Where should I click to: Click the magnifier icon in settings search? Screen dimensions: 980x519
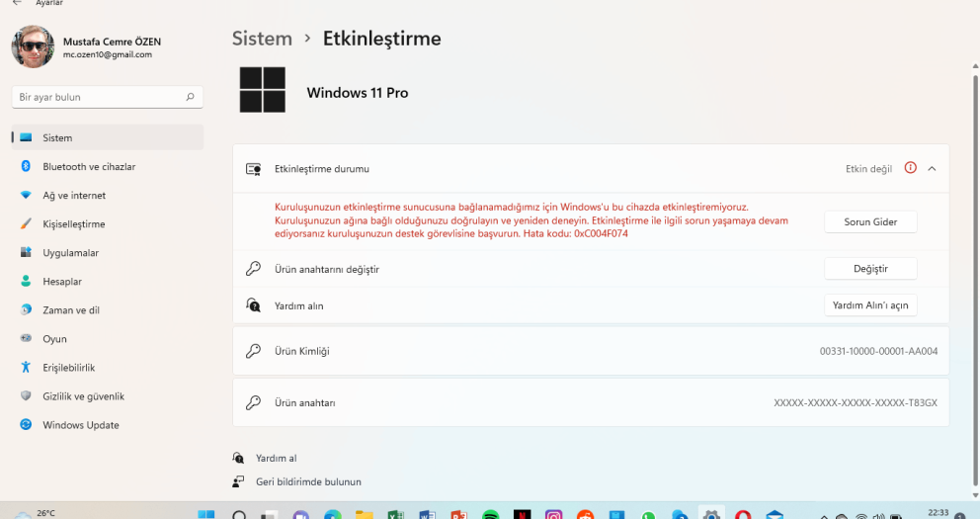(x=190, y=97)
